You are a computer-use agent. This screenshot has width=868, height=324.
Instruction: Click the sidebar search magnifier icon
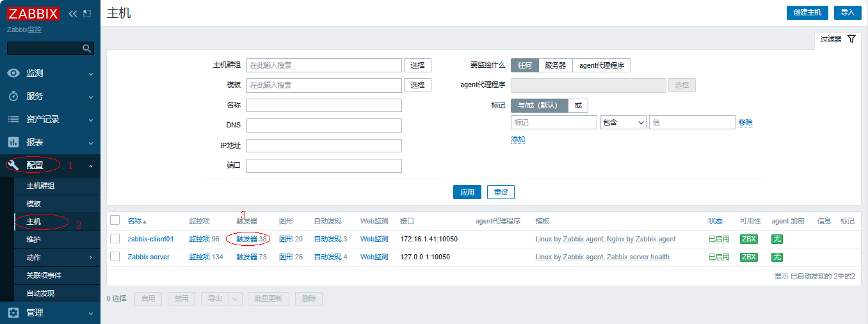click(87, 49)
